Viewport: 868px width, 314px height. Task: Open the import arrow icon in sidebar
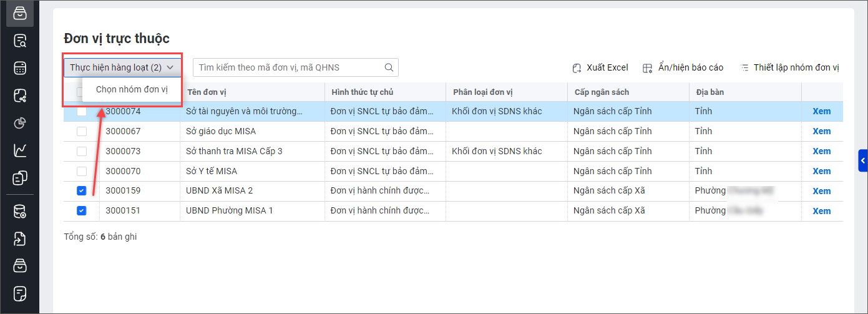click(x=20, y=238)
